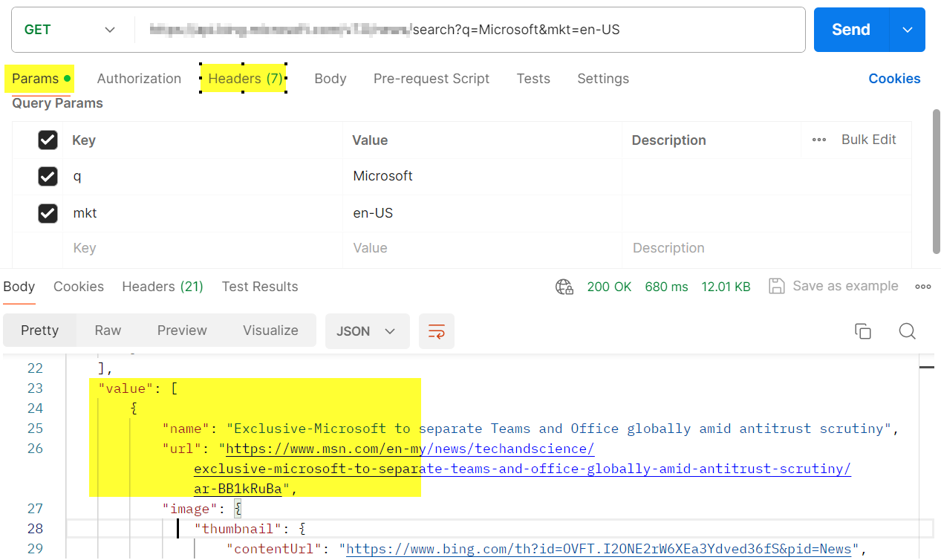Switch to Raw view
941x560 pixels.
tap(108, 331)
